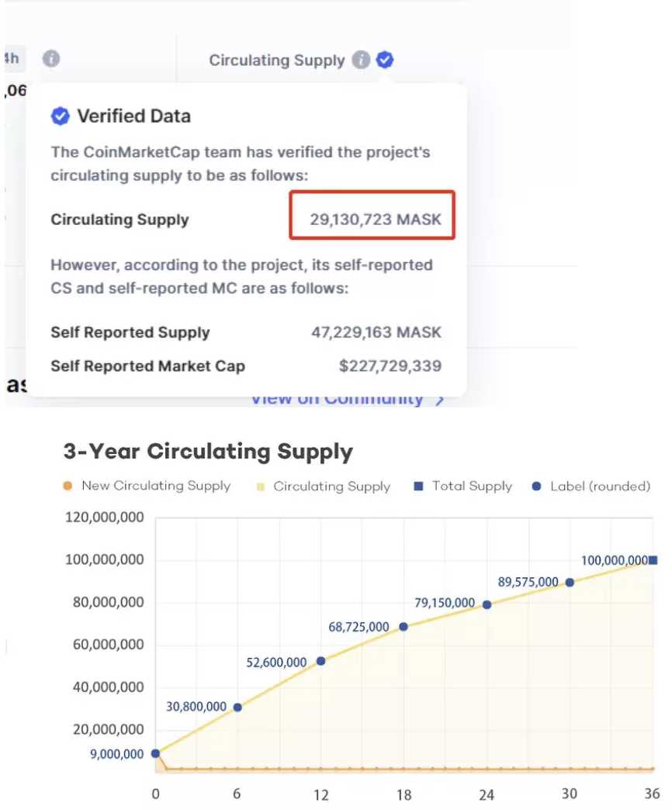Click the gray info icon beside the 4h tab

coord(51,58)
